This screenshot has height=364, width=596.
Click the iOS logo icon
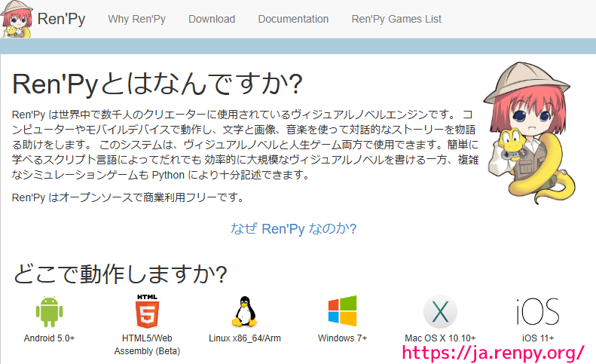[x=538, y=311]
